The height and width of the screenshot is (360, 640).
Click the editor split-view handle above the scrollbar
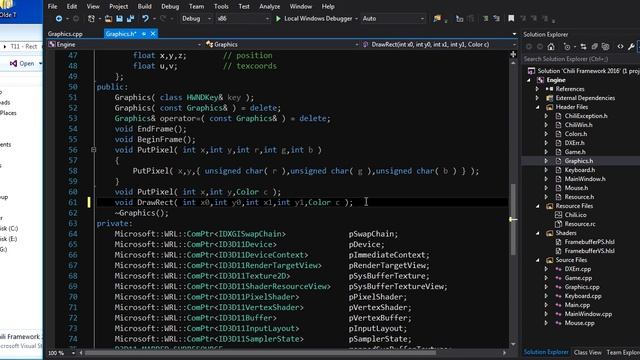513,54
